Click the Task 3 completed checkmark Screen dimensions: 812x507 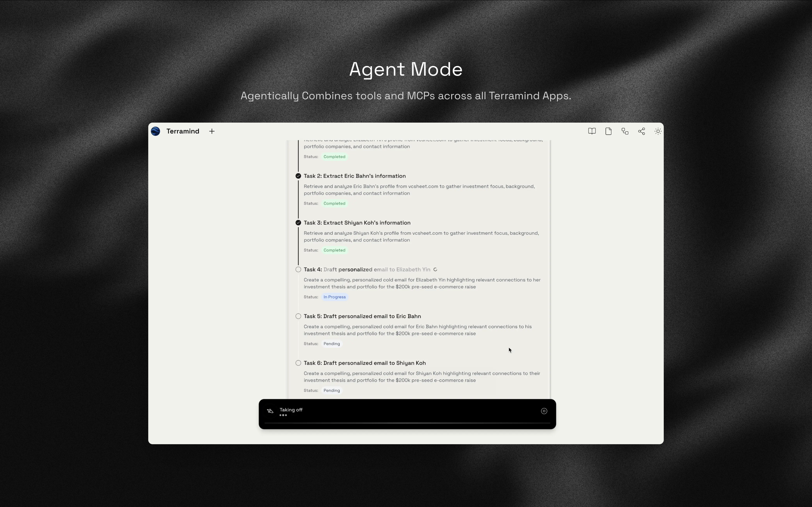[x=298, y=223]
